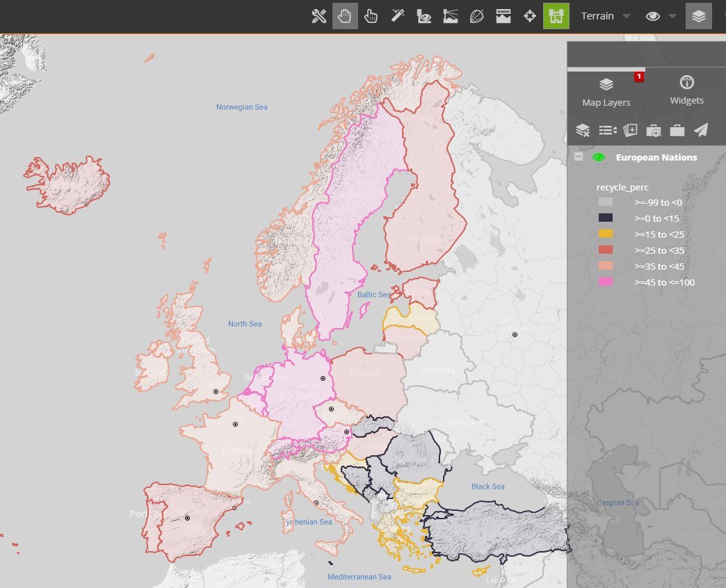Open the elevation profile picture icon
Screen dimensions: 726x588
click(450, 16)
